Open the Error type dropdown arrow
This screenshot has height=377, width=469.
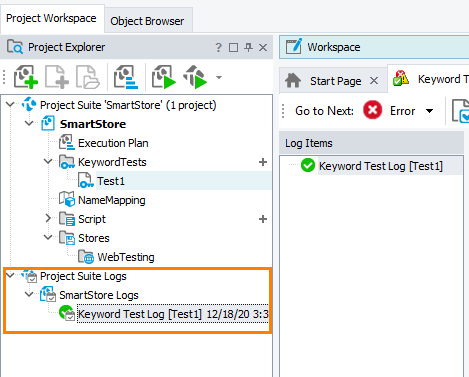pos(430,111)
